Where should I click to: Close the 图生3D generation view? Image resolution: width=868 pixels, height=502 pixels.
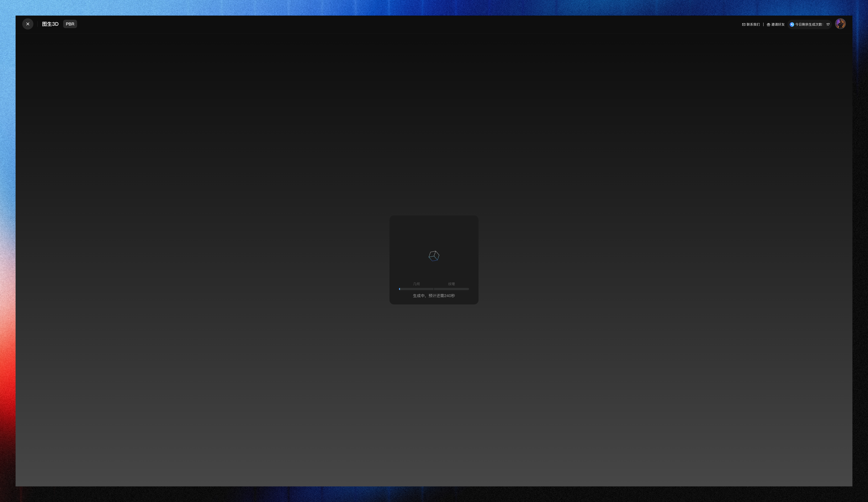click(28, 24)
